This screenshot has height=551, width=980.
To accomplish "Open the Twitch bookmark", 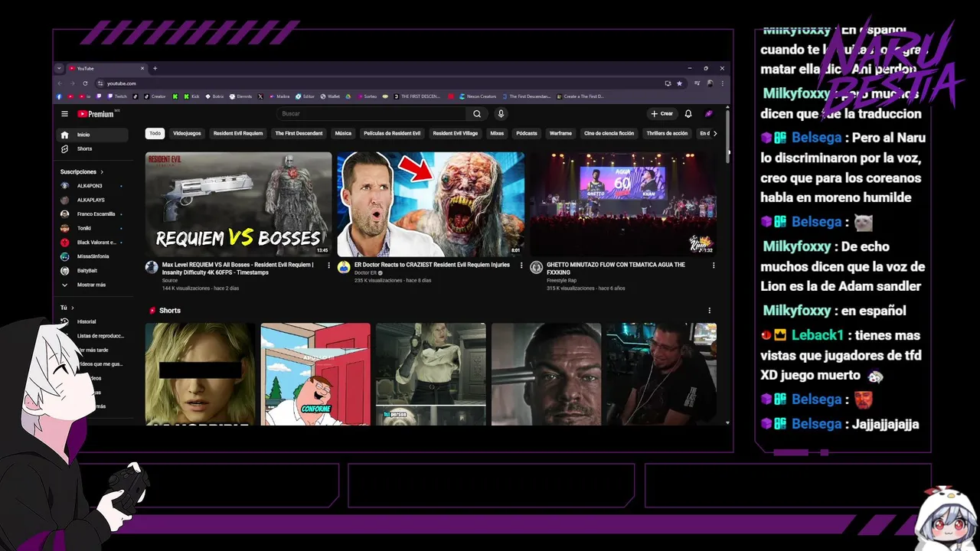I will 118,96.
